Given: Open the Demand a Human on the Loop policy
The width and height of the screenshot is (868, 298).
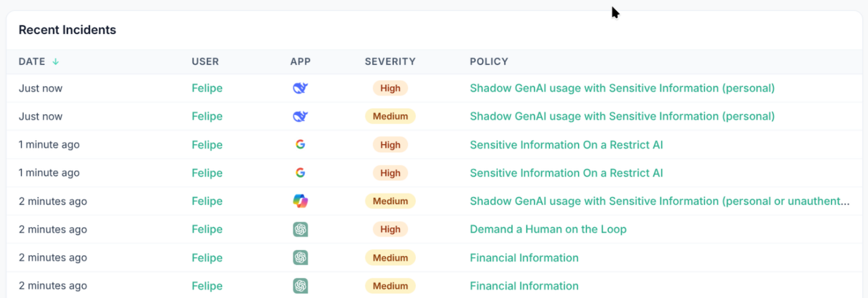Looking at the screenshot, I should click(x=548, y=229).
